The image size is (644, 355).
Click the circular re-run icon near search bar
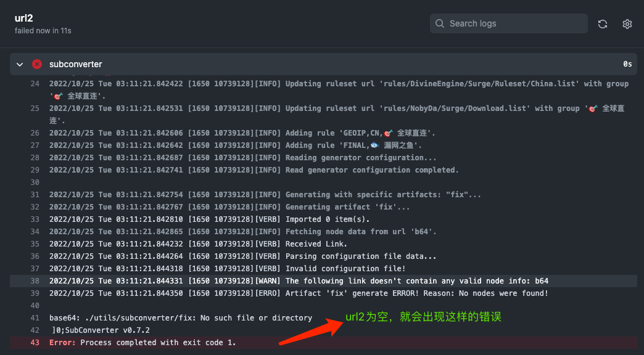[x=603, y=23]
